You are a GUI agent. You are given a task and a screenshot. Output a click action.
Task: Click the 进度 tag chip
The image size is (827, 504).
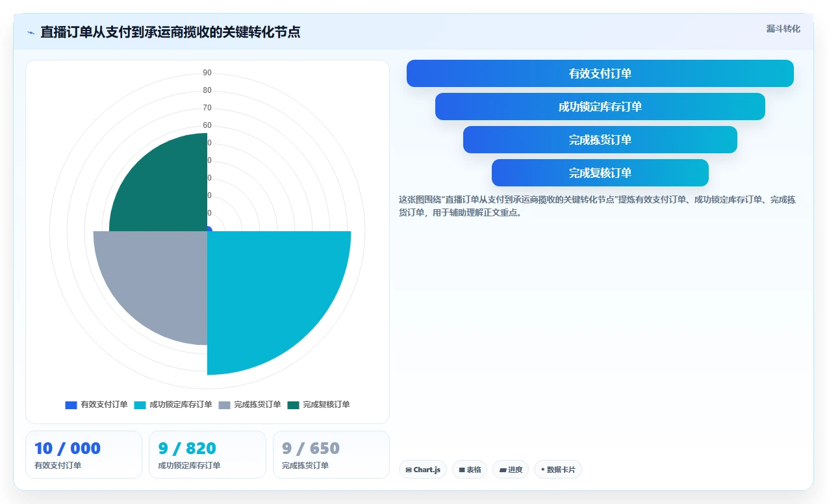pyautogui.click(x=511, y=470)
